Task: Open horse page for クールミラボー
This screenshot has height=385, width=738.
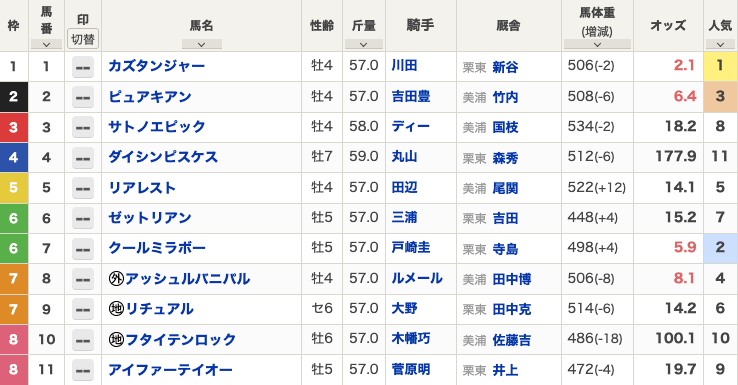Action: (x=157, y=248)
